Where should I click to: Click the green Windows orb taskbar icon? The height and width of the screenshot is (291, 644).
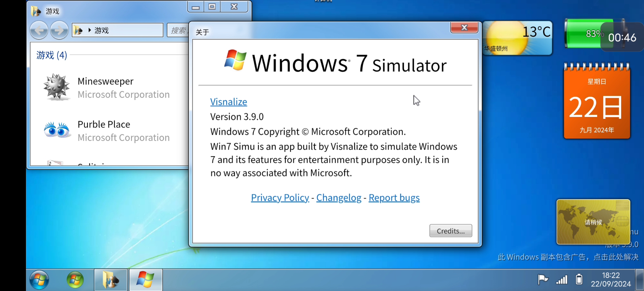[75, 280]
